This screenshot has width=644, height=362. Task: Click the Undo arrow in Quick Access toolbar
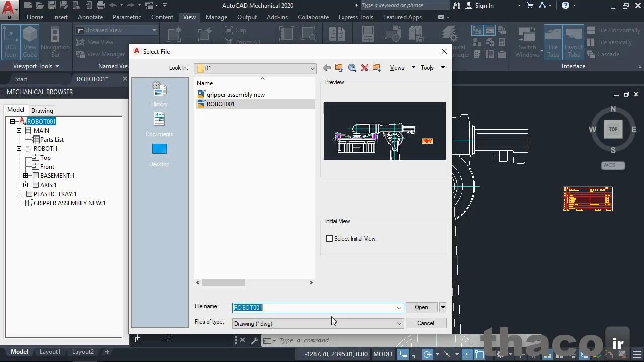pos(113,6)
